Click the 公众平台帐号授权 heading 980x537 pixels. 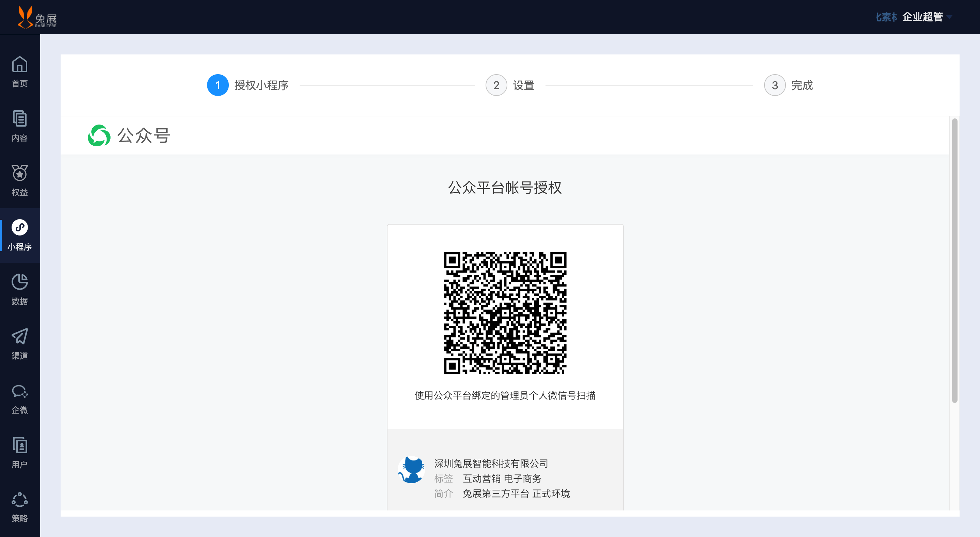coord(505,188)
